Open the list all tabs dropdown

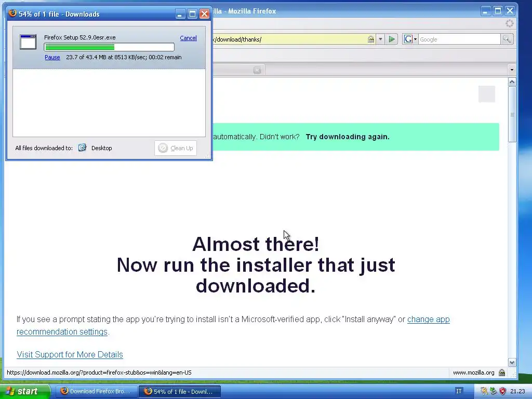[512, 70]
